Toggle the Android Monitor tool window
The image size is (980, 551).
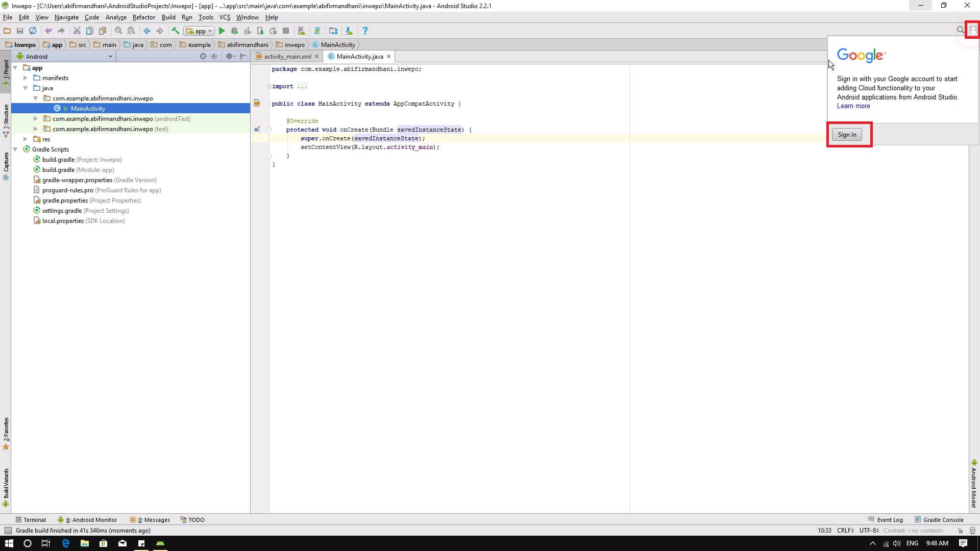88,520
